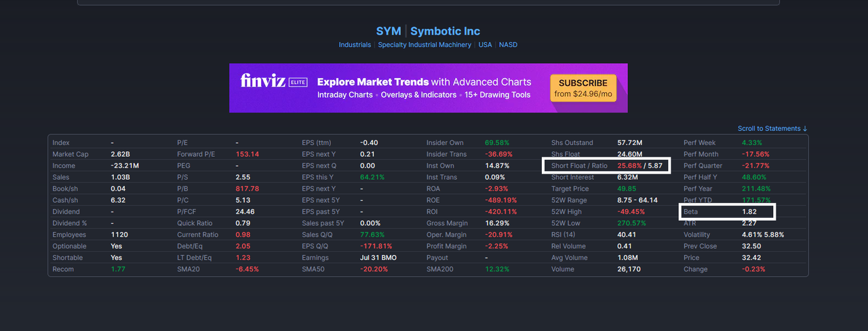This screenshot has height=331, width=868.
Task: Click the Shs Float value 24.60M
Action: click(629, 154)
